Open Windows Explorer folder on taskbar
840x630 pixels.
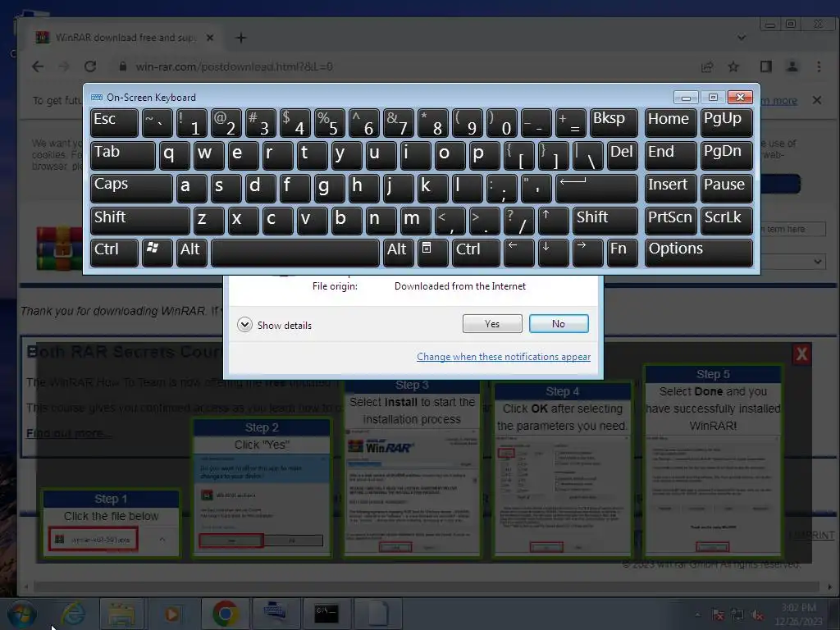pyautogui.click(x=121, y=614)
